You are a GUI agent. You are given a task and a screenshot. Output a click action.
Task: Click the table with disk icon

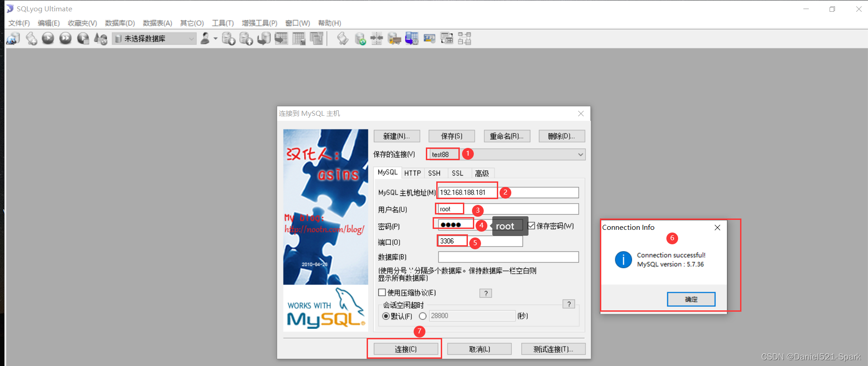299,38
